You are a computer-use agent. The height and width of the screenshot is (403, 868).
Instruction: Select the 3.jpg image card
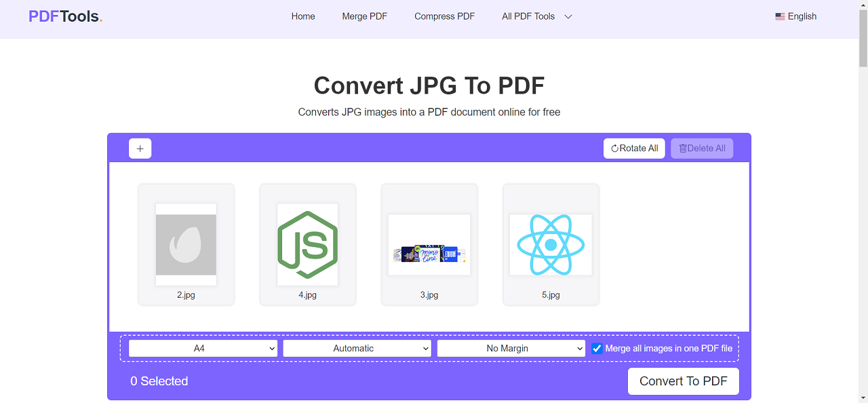429,244
